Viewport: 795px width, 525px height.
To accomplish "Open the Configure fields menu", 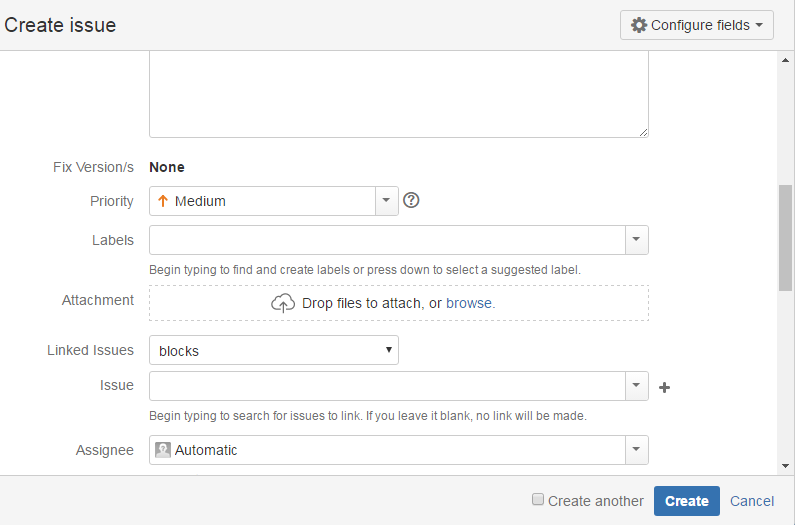I will click(697, 25).
